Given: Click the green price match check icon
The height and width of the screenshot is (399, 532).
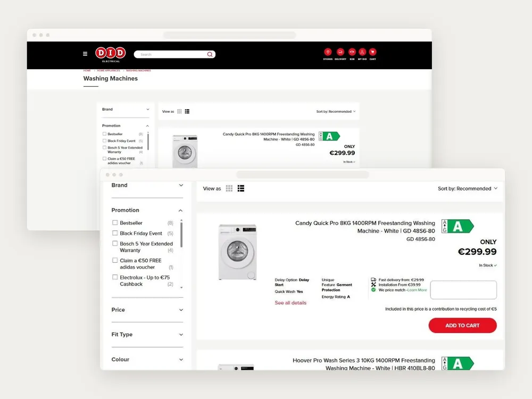Looking at the screenshot, I should tap(373, 290).
